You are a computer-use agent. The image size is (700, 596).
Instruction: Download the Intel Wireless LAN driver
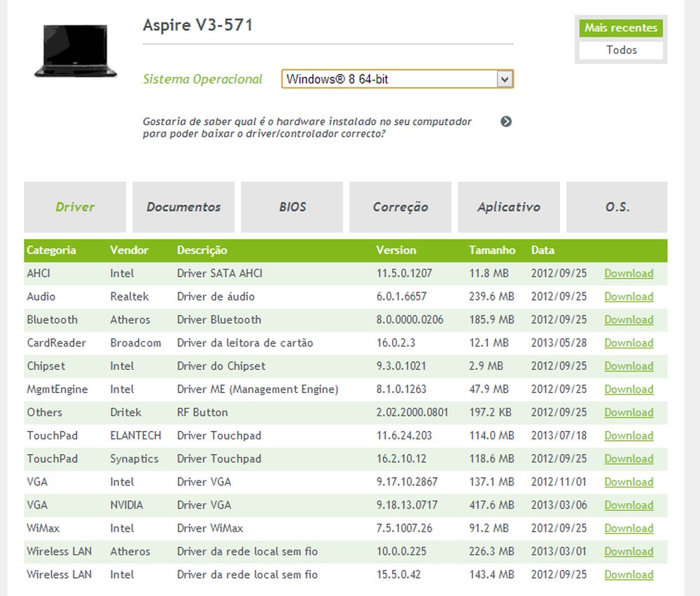point(628,574)
